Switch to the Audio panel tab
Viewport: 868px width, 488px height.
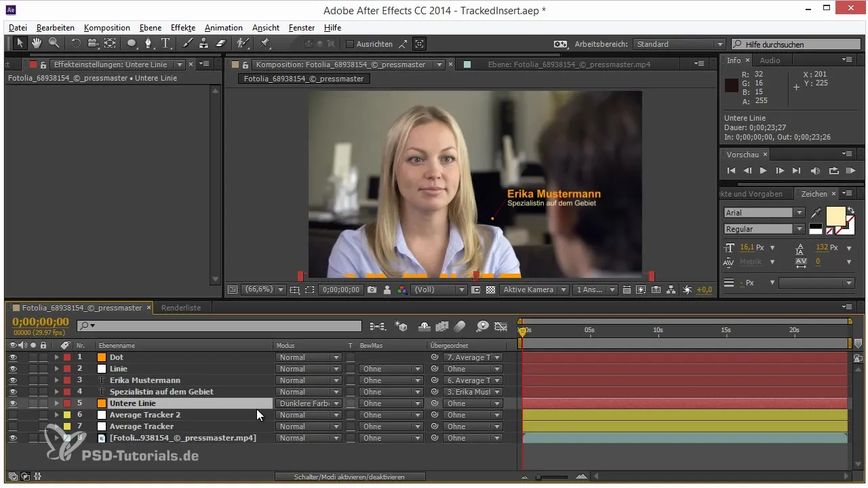pos(770,60)
